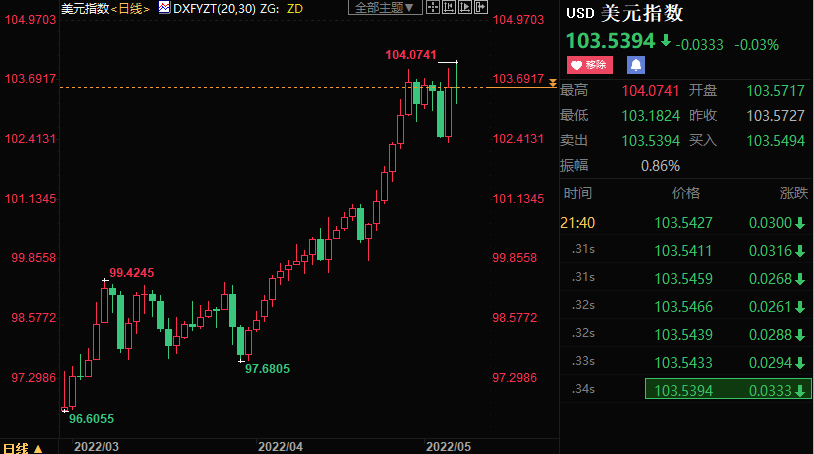Click the blue alert bell icon
Viewport: 814px width, 454px height.
635,65
